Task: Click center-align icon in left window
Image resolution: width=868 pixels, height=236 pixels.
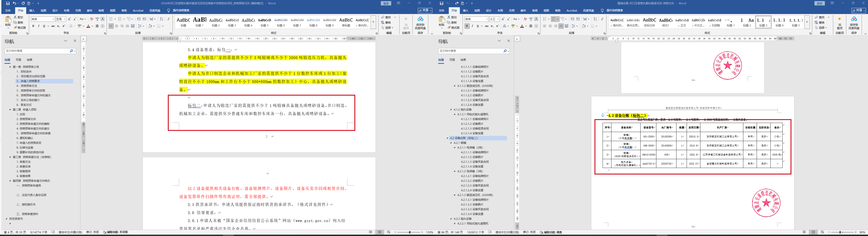Action: pyautogui.click(x=117, y=26)
